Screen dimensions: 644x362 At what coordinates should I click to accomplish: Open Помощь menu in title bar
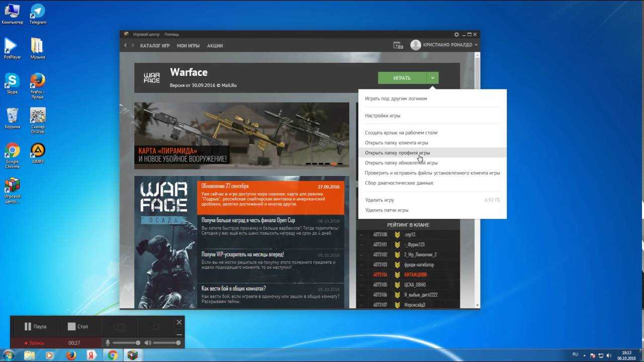tap(172, 34)
